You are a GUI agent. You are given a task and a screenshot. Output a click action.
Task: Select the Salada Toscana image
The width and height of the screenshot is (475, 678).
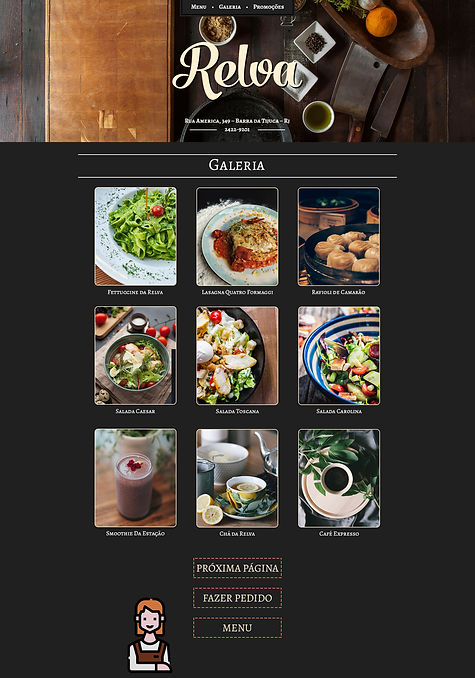click(x=237, y=356)
